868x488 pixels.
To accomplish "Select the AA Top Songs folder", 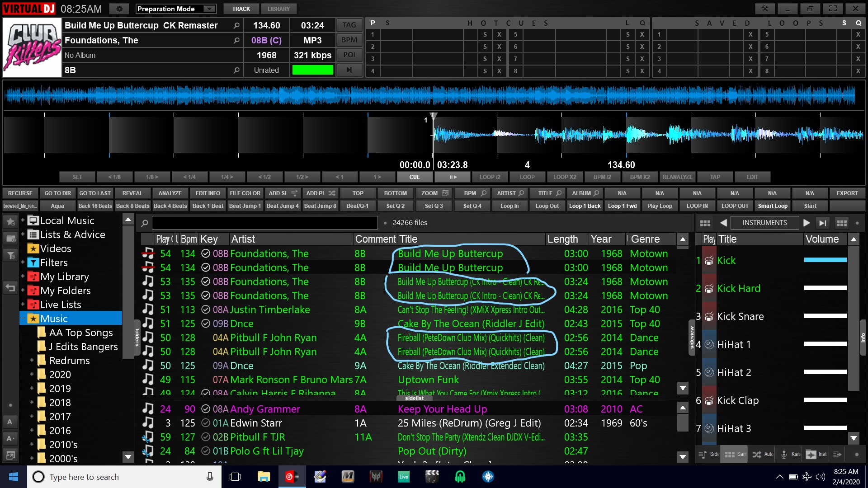I will coord(81,333).
